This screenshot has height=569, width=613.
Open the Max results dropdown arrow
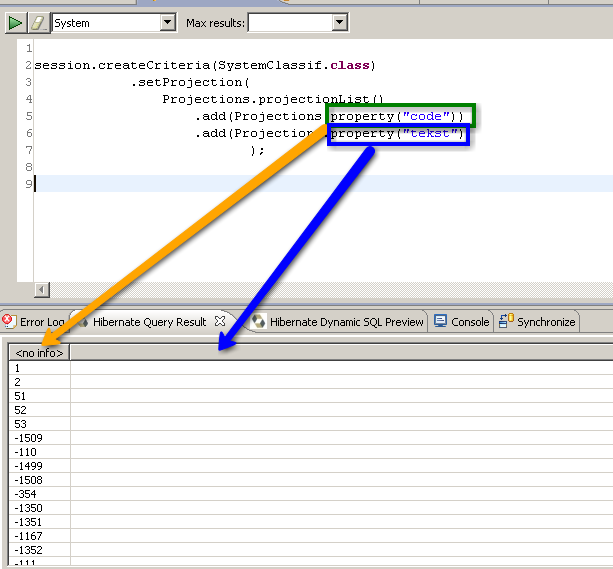pos(340,23)
